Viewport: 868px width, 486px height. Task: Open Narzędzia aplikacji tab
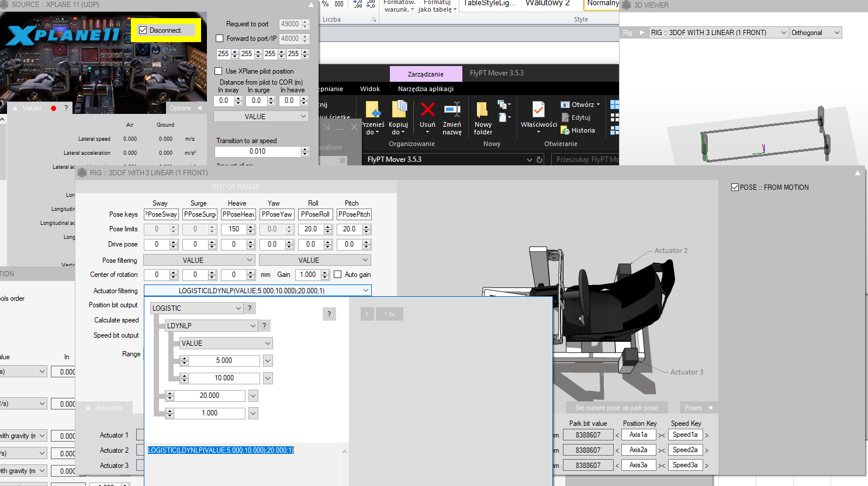(426, 89)
